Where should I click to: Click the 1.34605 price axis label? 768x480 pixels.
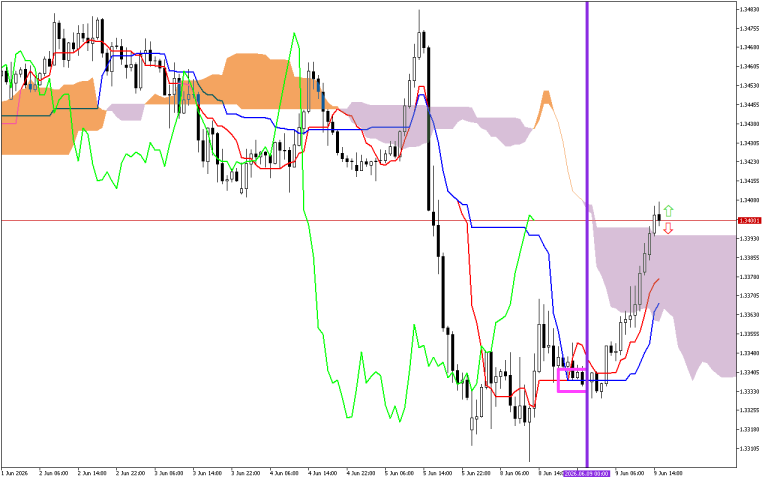coord(750,67)
